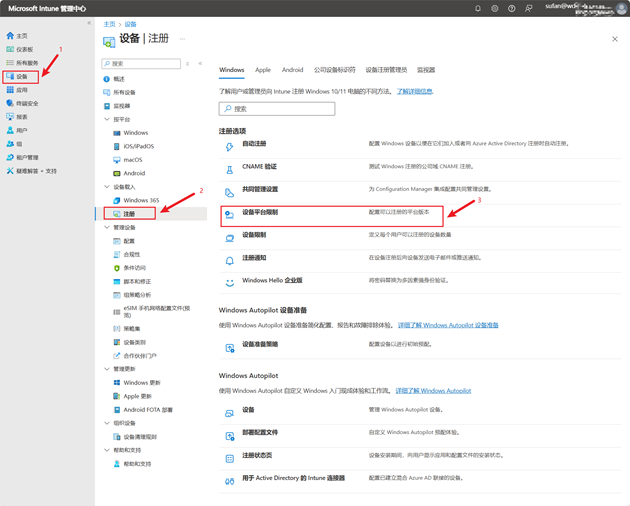
Task: Switch to the Apple tab
Action: [263, 70]
